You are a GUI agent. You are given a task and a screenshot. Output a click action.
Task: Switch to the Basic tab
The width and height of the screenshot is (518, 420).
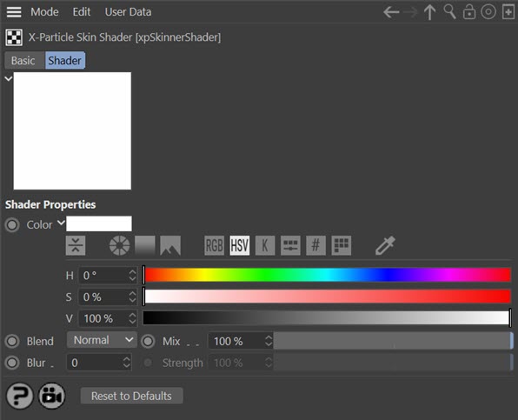click(23, 61)
